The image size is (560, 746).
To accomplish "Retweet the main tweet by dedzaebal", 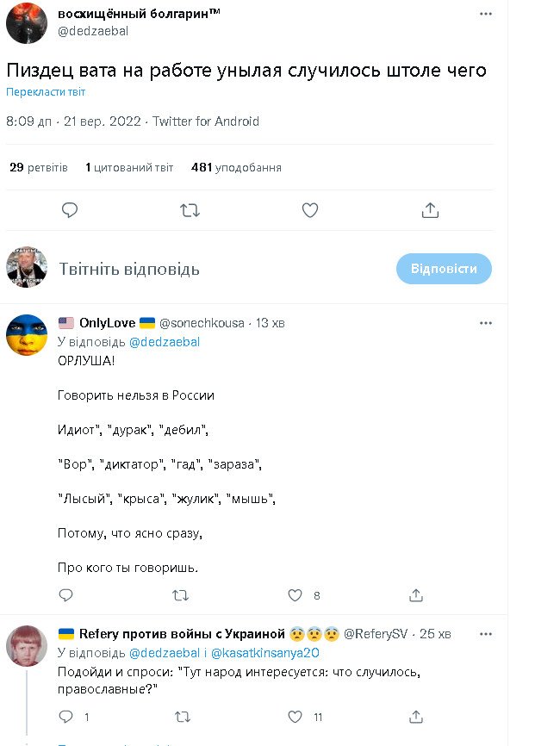I will [190, 210].
